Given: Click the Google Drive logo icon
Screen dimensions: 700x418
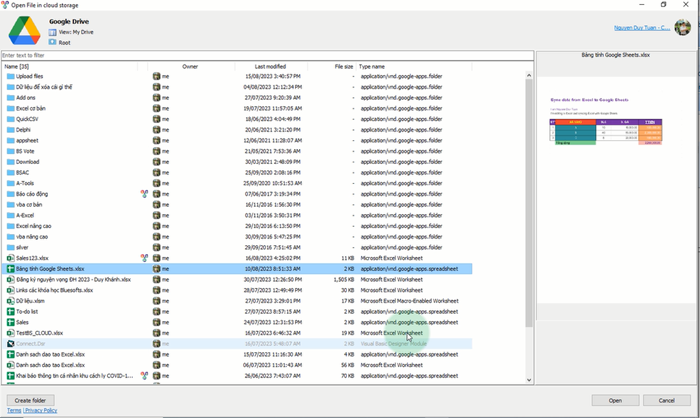Looking at the screenshot, I should [x=24, y=30].
